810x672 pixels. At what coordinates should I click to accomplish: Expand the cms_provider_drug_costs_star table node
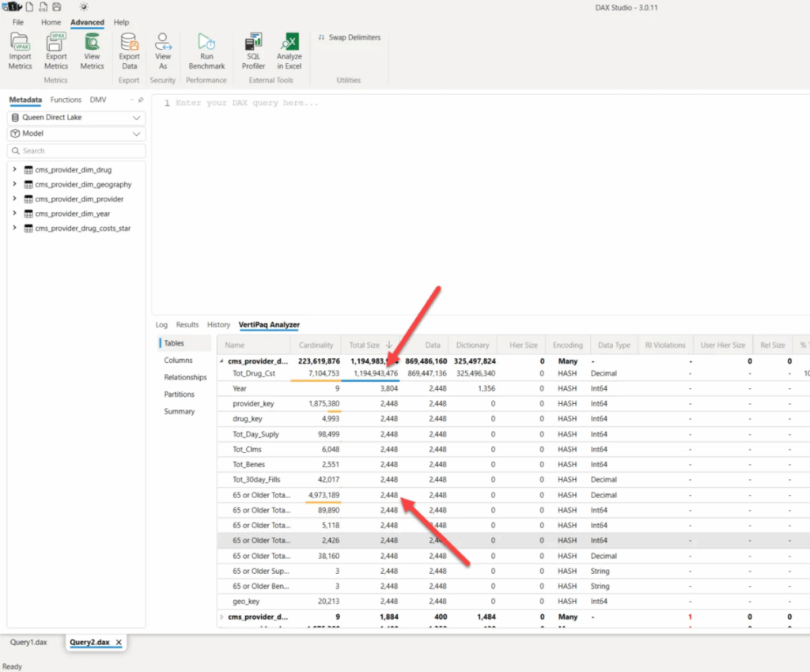(x=15, y=228)
